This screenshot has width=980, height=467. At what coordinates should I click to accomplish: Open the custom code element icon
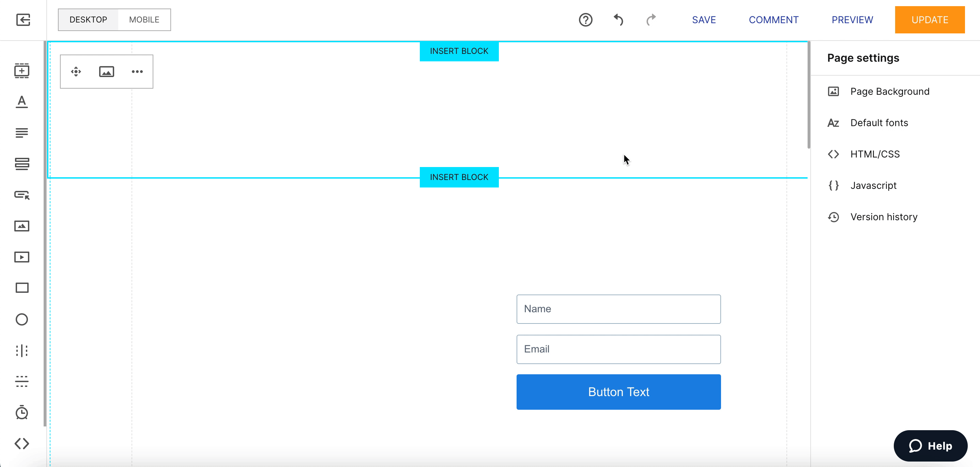(x=22, y=443)
